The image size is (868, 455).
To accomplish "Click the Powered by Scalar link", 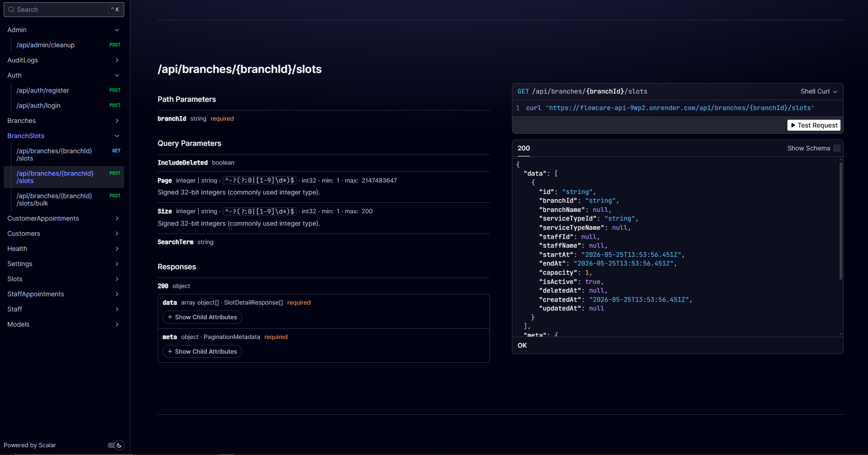I will [x=30, y=445].
